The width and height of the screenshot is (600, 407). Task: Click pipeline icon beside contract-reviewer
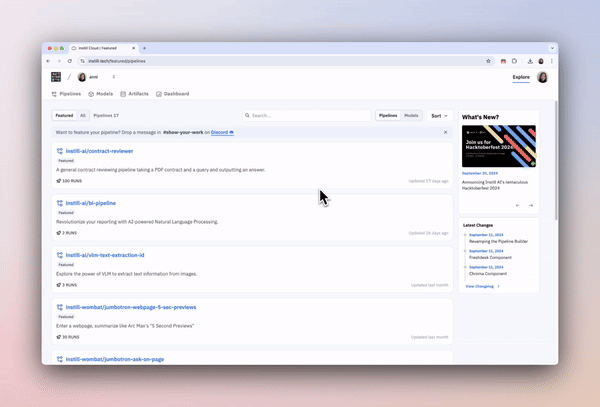(60, 151)
